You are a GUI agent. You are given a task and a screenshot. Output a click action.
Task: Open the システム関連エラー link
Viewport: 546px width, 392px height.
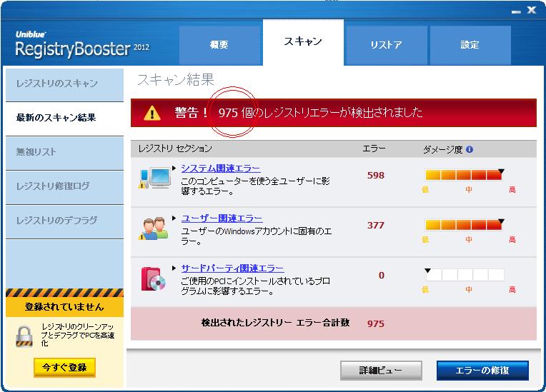click(221, 169)
